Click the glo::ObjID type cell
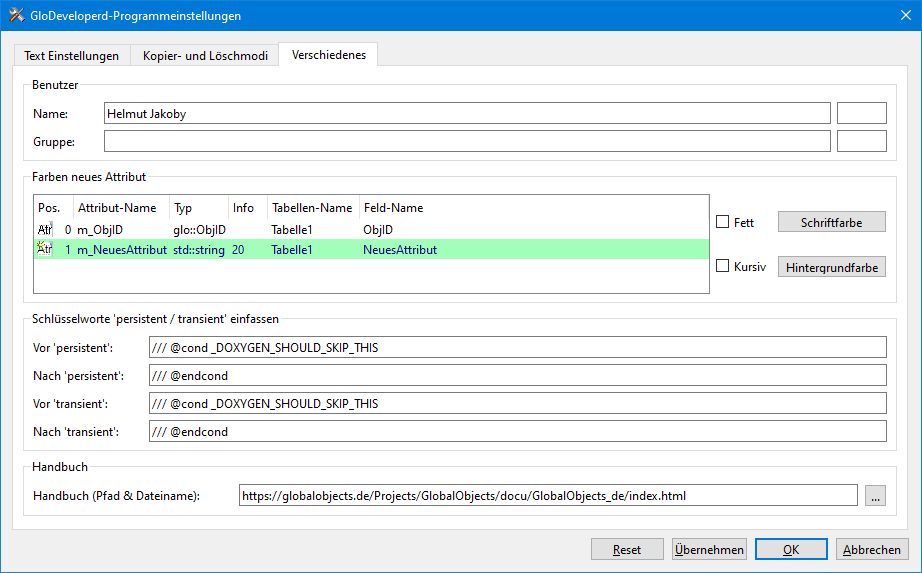Viewport: 922px width, 573px height. (199, 229)
